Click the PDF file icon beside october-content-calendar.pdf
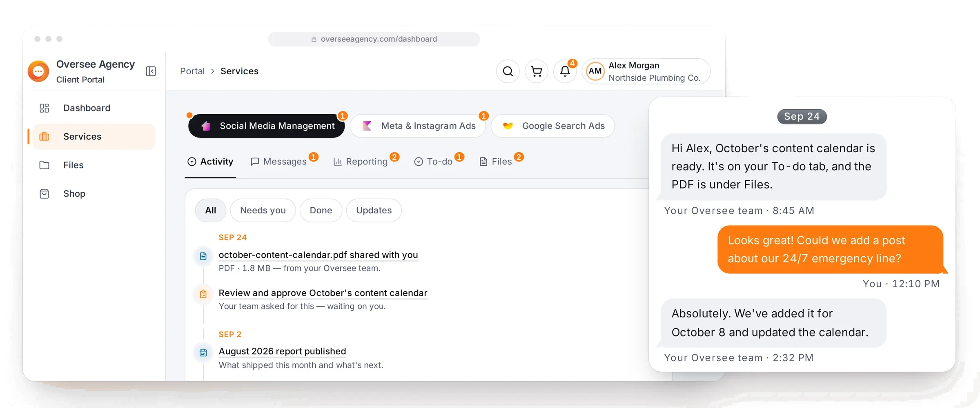 203,256
